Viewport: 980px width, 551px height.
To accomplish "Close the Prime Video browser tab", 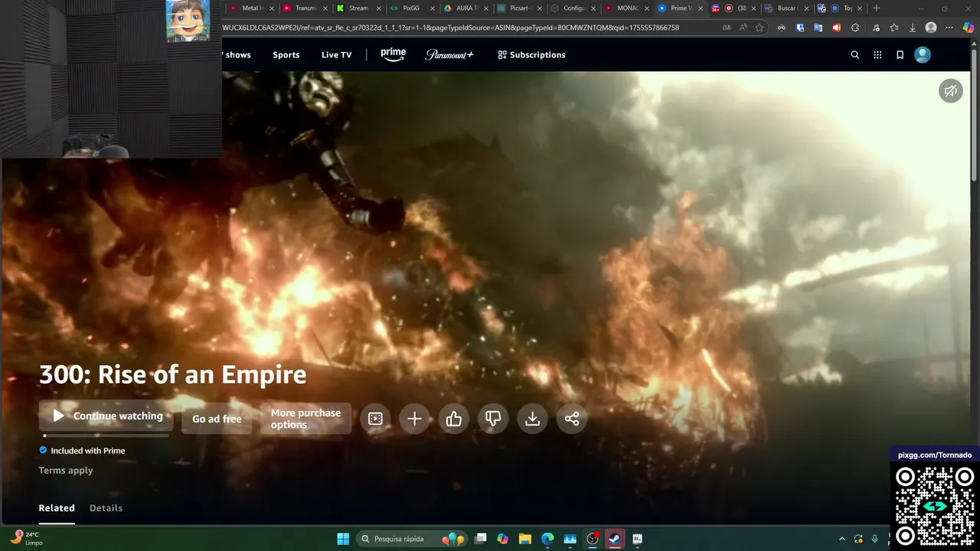I will (699, 8).
